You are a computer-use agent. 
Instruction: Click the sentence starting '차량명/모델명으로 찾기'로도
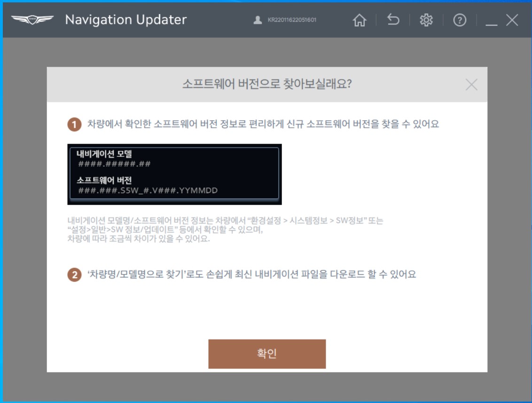[x=251, y=274]
